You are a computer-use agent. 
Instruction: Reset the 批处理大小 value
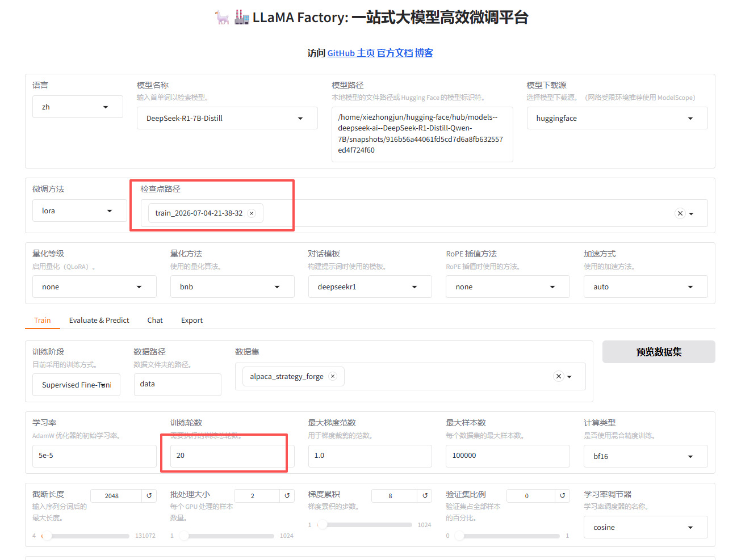[287, 495]
